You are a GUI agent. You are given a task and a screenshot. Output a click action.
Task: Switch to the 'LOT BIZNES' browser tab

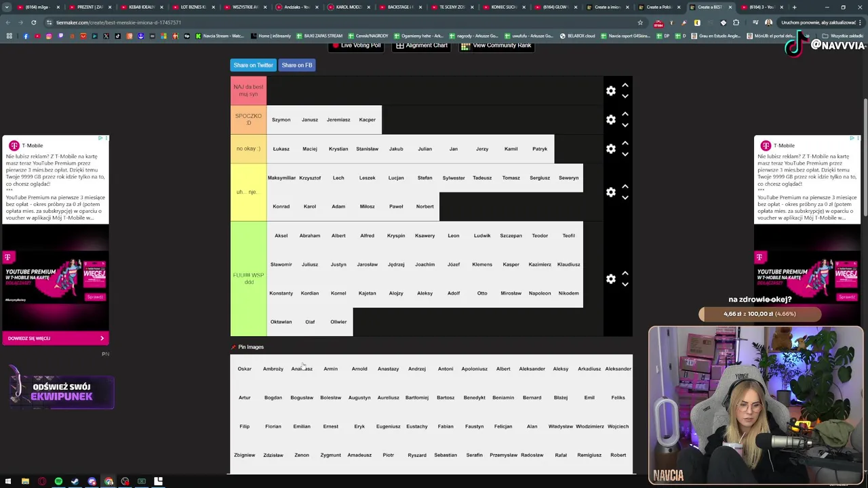click(193, 7)
